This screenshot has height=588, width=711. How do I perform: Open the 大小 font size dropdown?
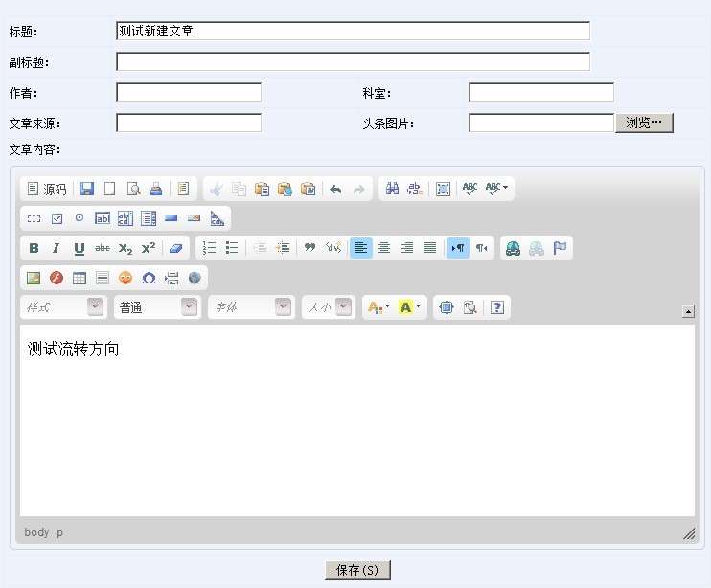point(329,307)
